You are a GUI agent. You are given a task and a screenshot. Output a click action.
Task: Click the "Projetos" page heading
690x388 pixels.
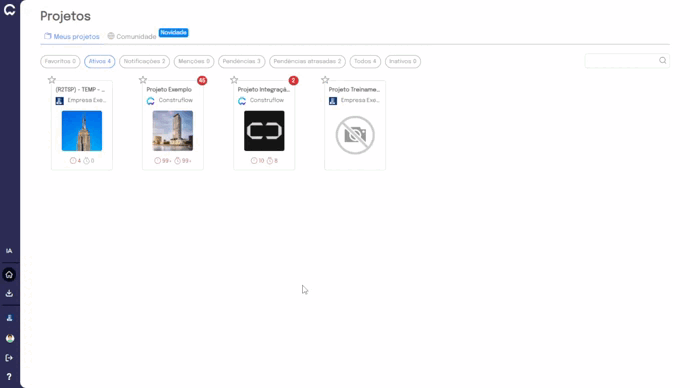point(66,16)
